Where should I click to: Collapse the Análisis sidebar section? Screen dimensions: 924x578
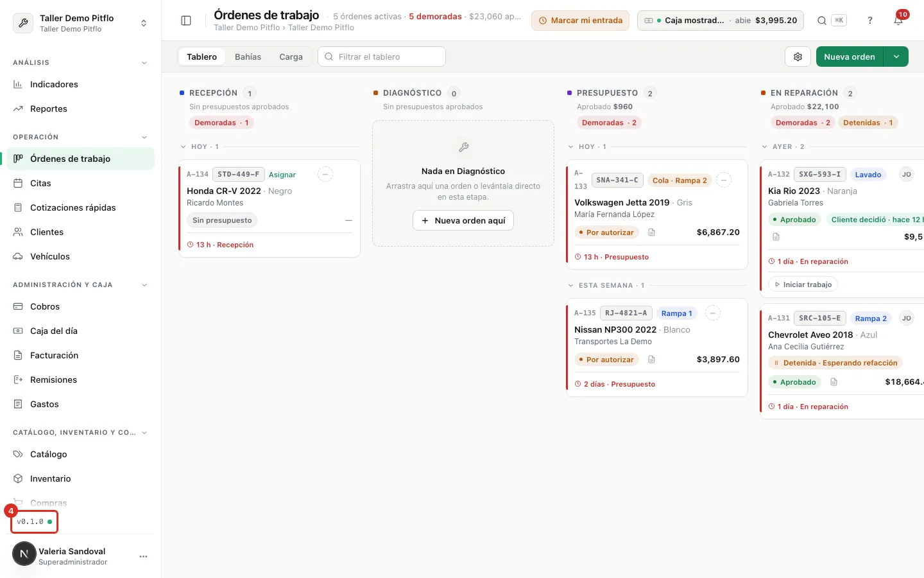[144, 63]
